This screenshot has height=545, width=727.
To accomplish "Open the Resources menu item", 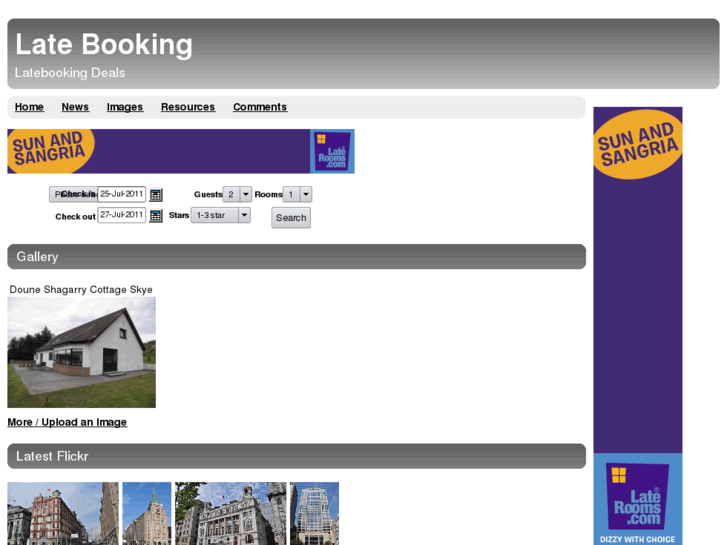I will coord(188,107).
